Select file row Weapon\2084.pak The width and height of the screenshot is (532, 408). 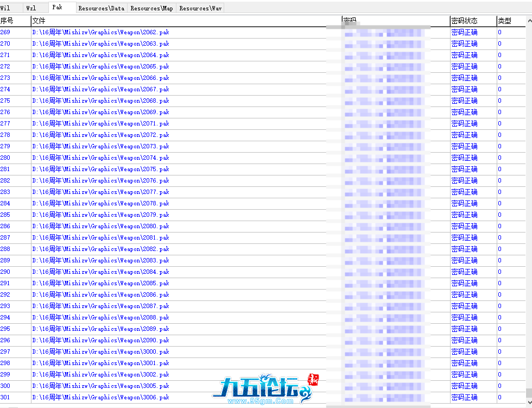pos(263,272)
